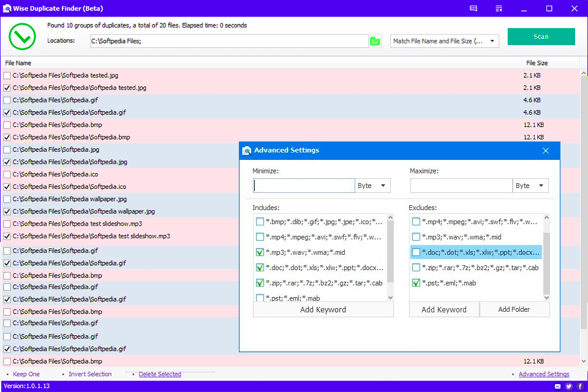Click the File Size column header
This screenshot has width=588, height=392.
538,62
